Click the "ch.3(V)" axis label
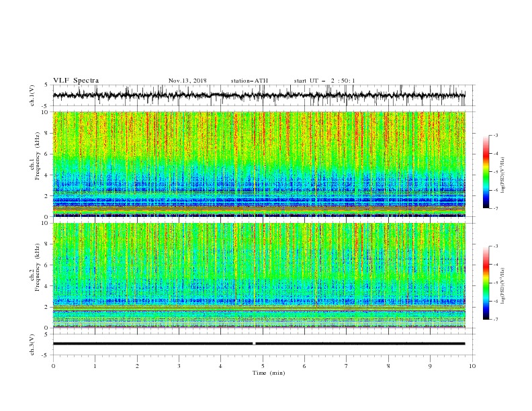The height and width of the screenshot is (411, 532). pyautogui.click(x=32, y=345)
